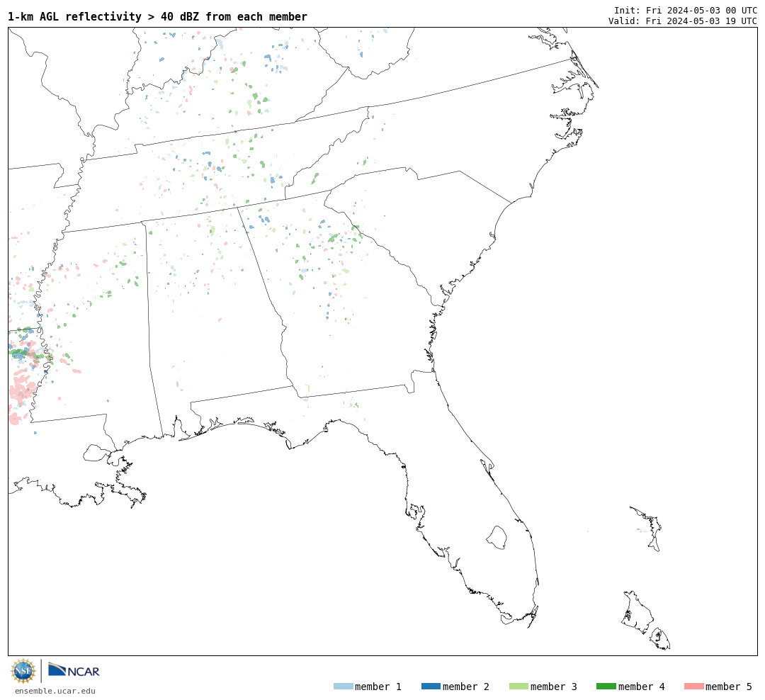Screen dimensions: 765x700
Task: Select the 'member 3' legend label
Action: (x=554, y=687)
